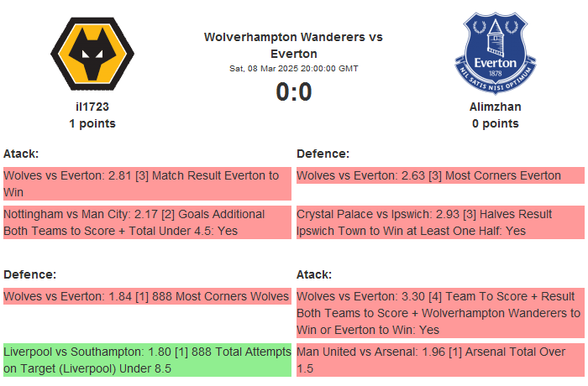Click the bottom-right Atack heading
The height and width of the screenshot is (386, 588).
[314, 274]
